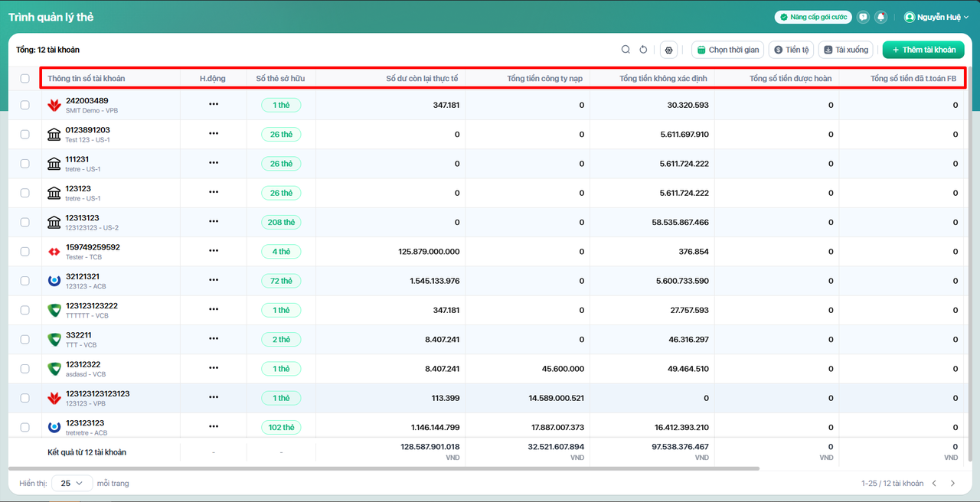Open the feedback chat bubble icon
Image resolution: width=980 pixels, height=502 pixels.
[863, 17]
